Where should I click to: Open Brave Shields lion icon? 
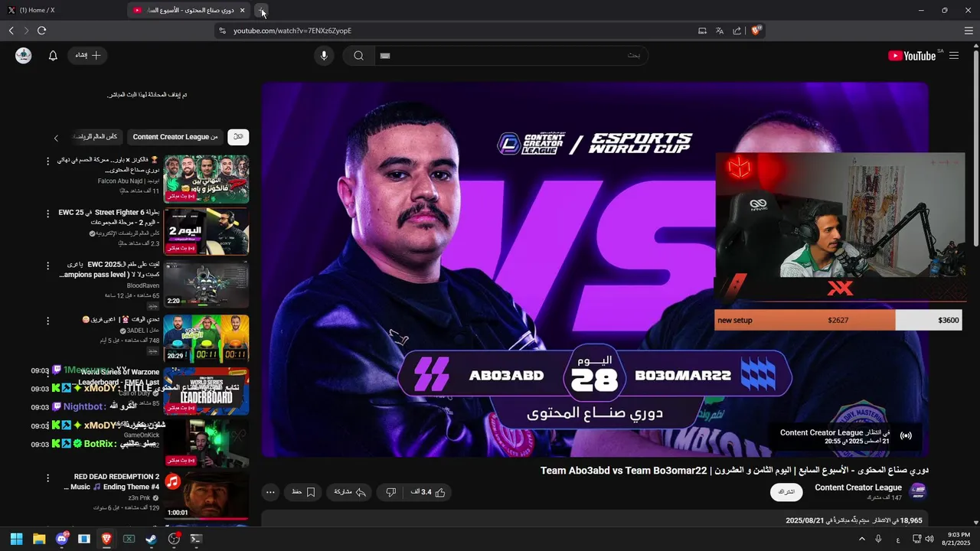pos(756,31)
